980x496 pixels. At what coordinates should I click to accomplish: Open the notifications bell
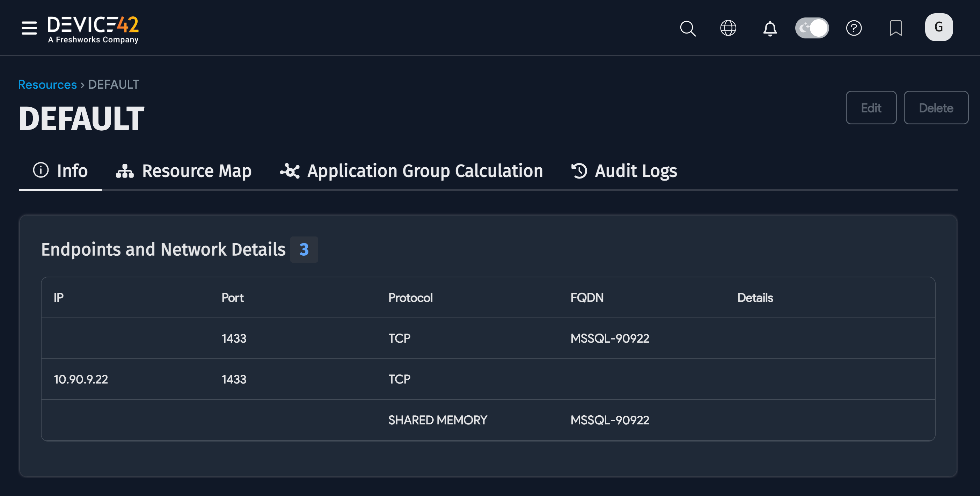tap(770, 28)
